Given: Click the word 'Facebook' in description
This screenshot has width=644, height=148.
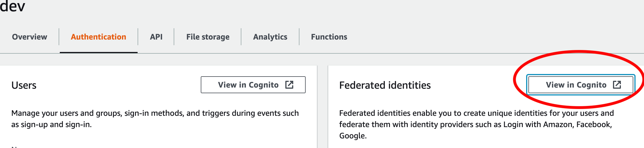Looking at the screenshot, I should [593, 125].
